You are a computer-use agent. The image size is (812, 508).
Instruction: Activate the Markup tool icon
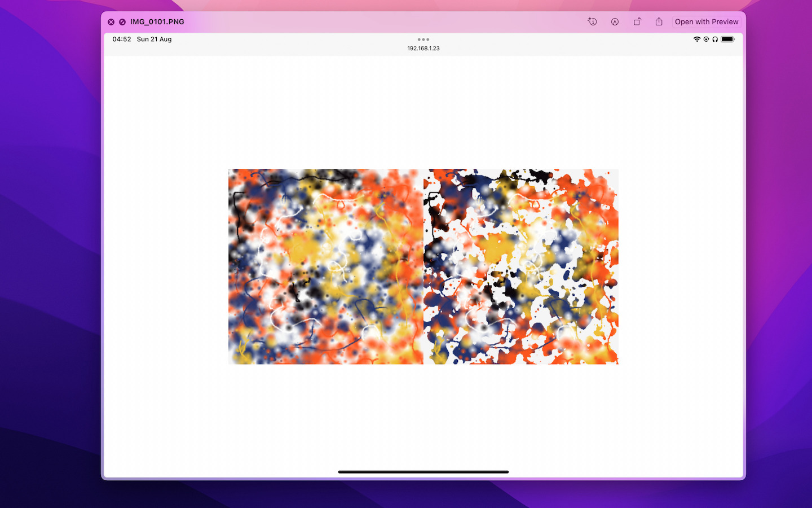tap(615, 21)
